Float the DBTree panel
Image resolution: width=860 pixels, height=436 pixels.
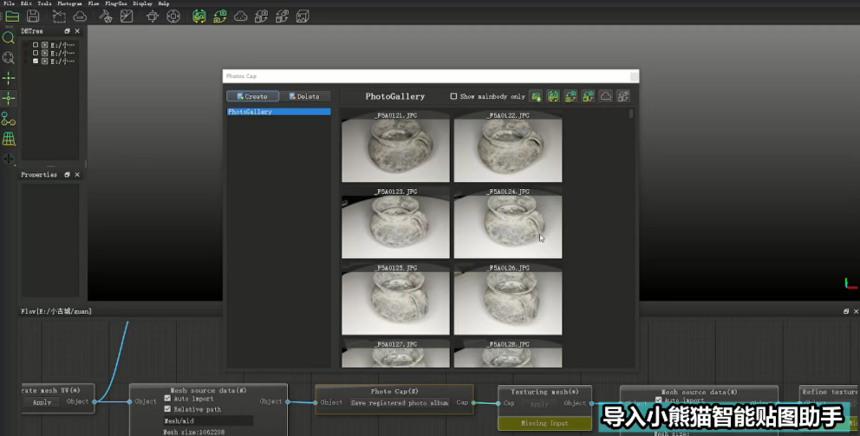click(67, 31)
